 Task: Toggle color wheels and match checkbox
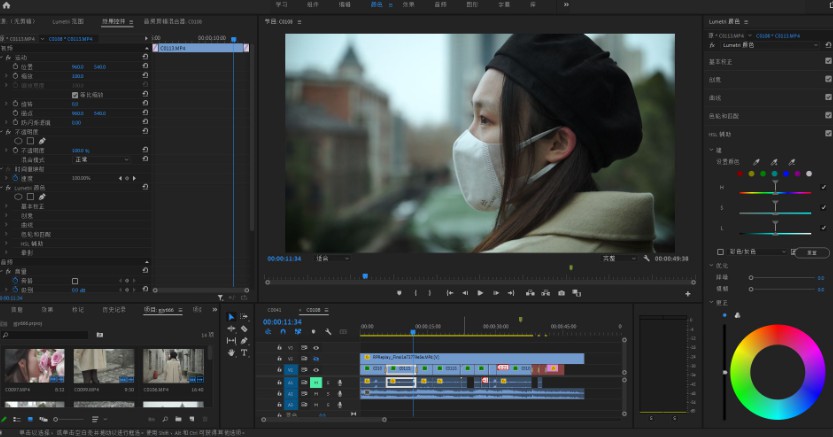[828, 115]
